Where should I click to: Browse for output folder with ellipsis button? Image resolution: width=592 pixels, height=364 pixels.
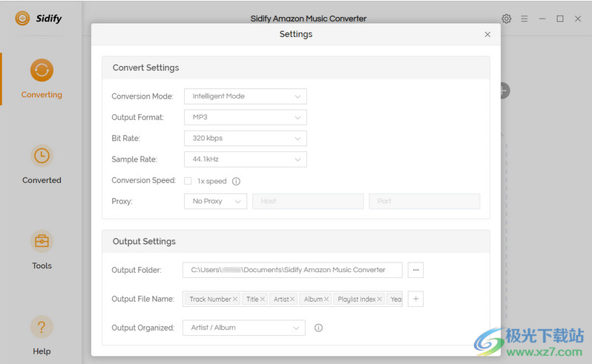415,270
